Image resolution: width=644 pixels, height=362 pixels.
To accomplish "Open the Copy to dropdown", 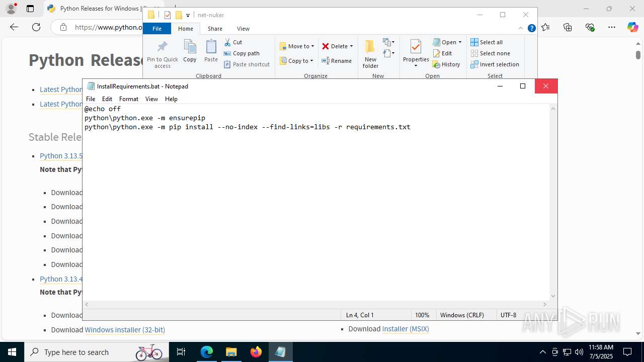I will point(297,61).
